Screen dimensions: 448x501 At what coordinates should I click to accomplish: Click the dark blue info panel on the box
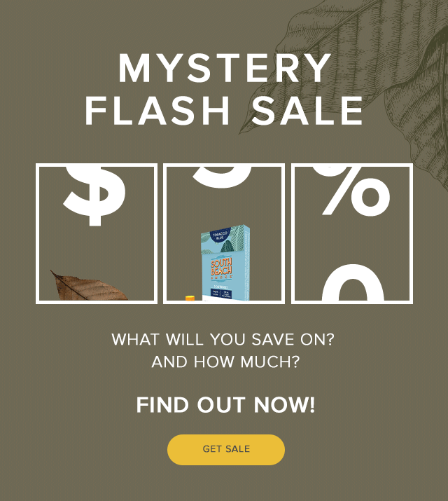(221, 294)
